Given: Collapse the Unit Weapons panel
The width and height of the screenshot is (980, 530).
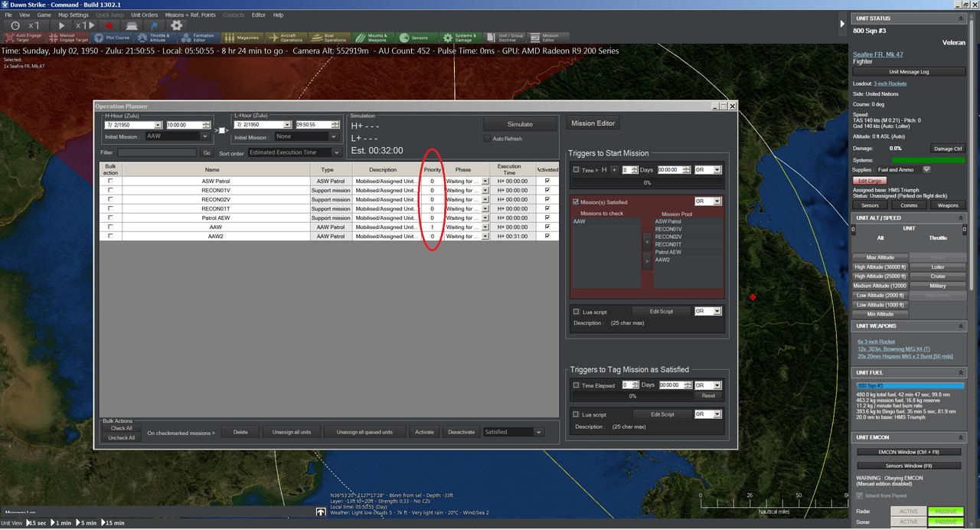Looking at the screenshot, I should pos(961,326).
